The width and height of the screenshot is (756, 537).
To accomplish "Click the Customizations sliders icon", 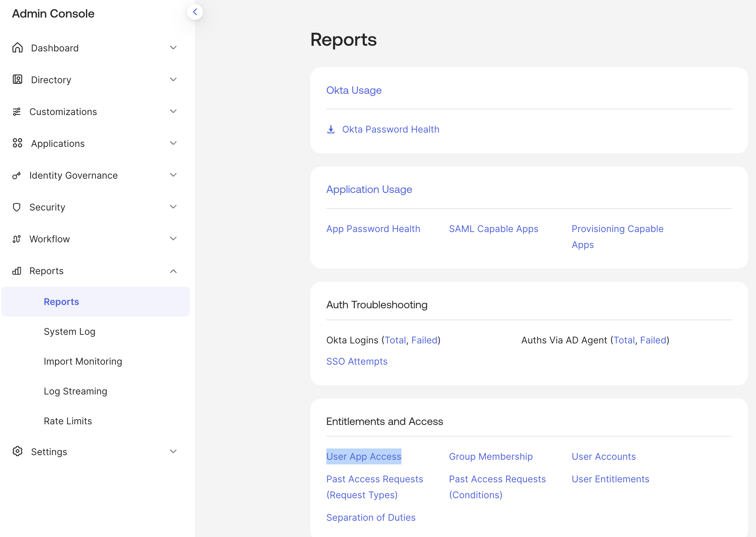I will coord(17,112).
